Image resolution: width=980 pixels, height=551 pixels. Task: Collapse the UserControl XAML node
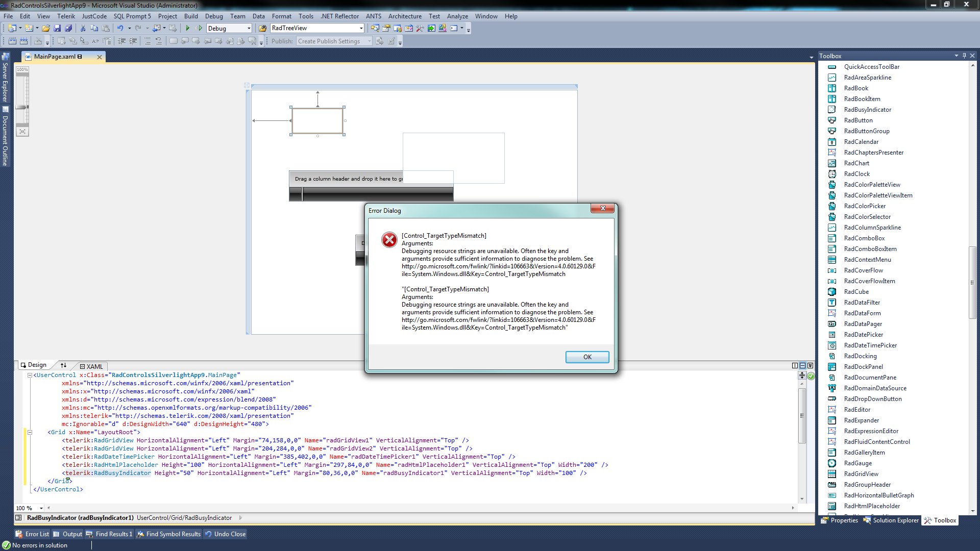click(x=30, y=375)
